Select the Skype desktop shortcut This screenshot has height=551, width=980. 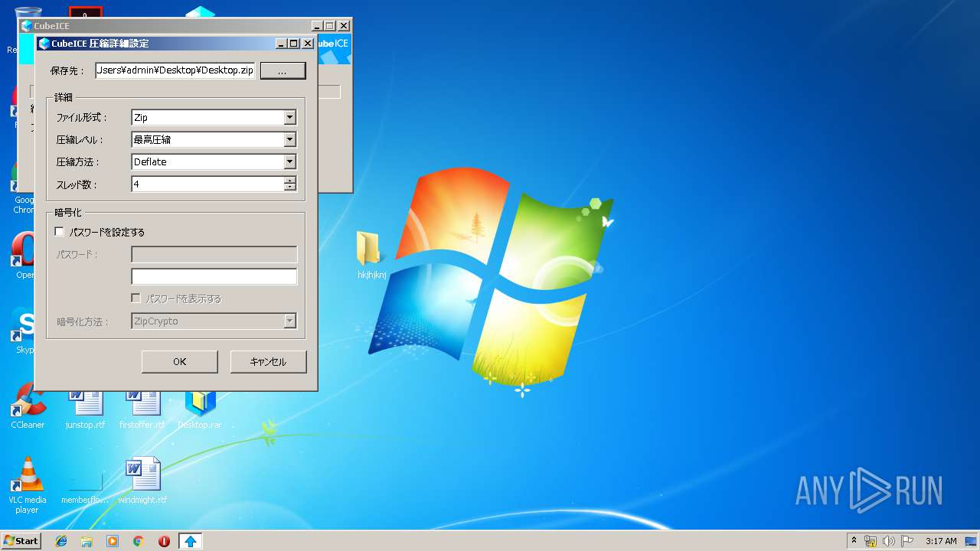click(x=25, y=331)
